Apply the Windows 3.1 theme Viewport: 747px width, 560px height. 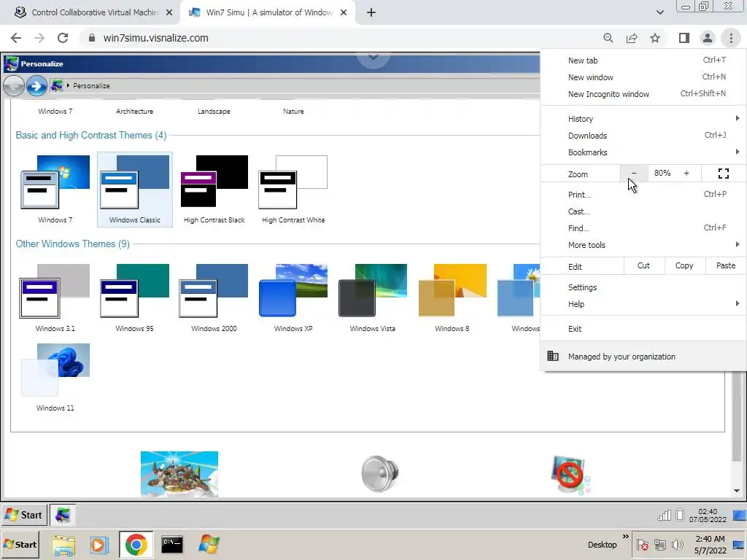pos(55,290)
